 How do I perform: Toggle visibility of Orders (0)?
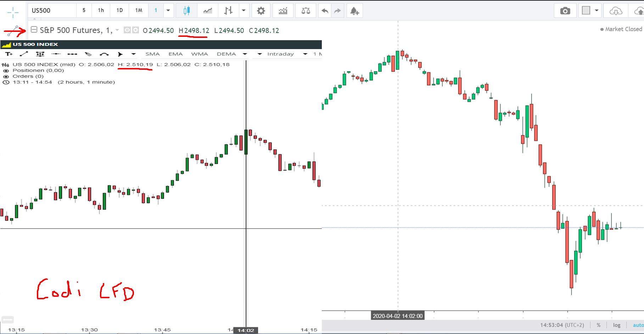click(6, 76)
